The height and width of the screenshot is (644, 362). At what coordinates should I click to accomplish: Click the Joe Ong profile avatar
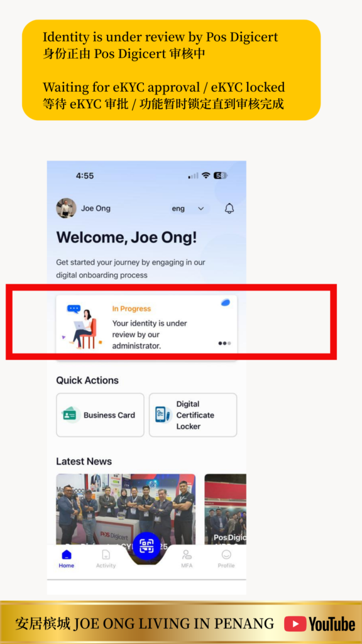66,208
